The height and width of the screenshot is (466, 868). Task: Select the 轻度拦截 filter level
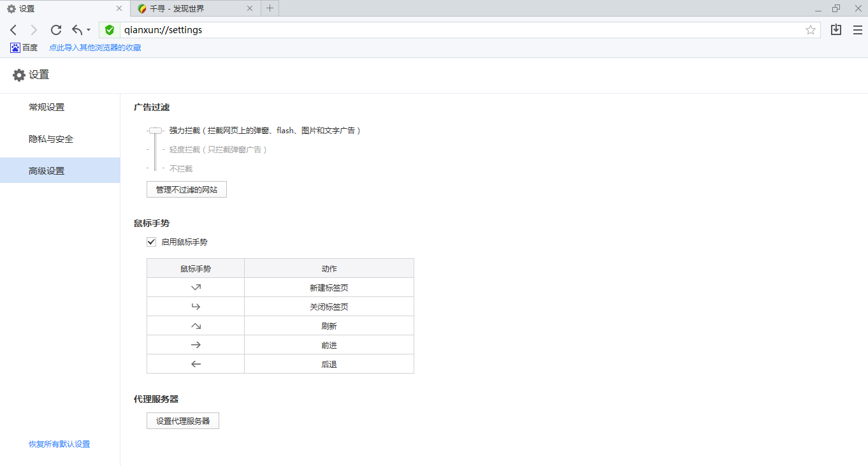[218, 150]
